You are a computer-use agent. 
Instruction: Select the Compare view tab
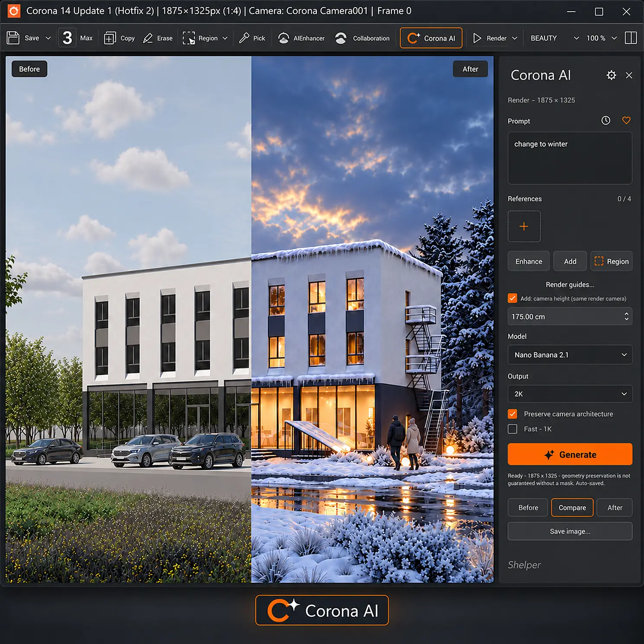click(x=572, y=508)
